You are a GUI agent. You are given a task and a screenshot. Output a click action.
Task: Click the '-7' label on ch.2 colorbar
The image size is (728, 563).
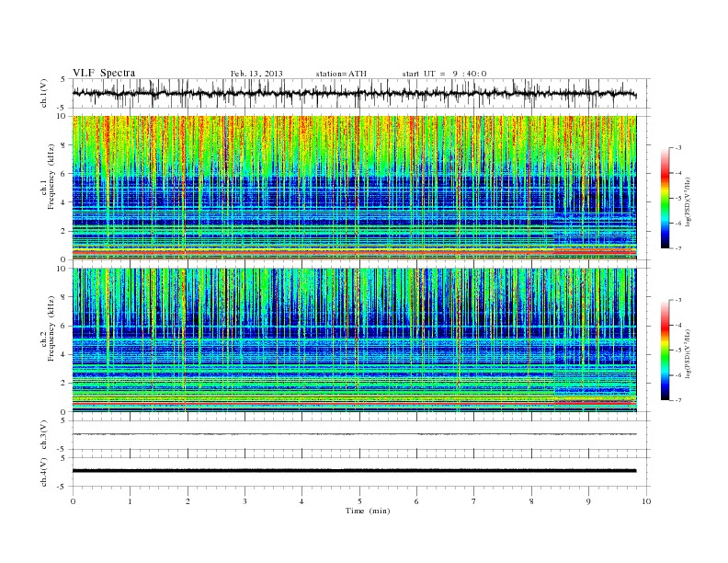[677, 400]
